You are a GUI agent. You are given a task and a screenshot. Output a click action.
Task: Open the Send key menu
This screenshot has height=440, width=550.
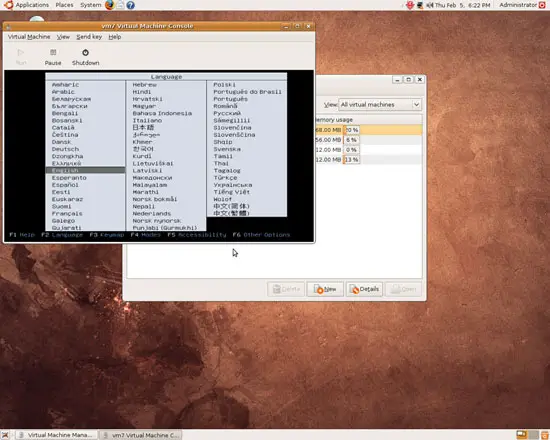[89, 37]
